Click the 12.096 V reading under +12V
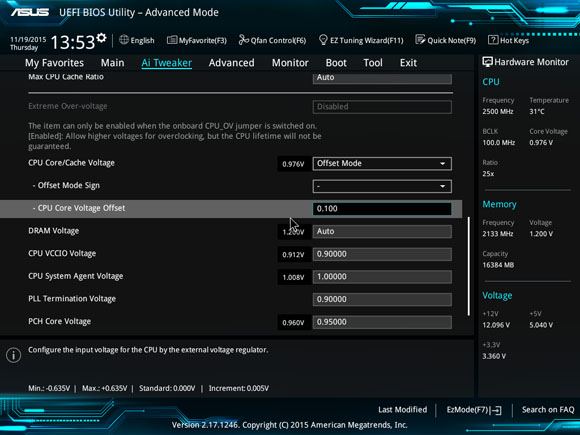 (x=496, y=325)
